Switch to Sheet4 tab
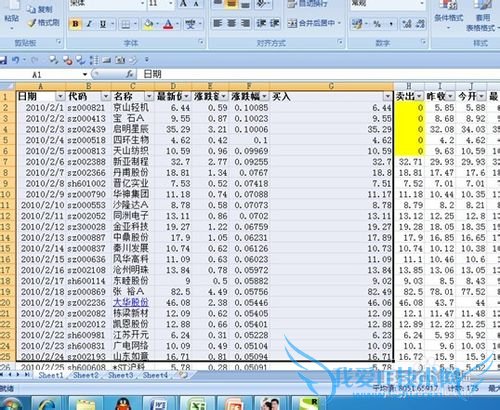The height and width of the screenshot is (410, 500). [155, 375]
